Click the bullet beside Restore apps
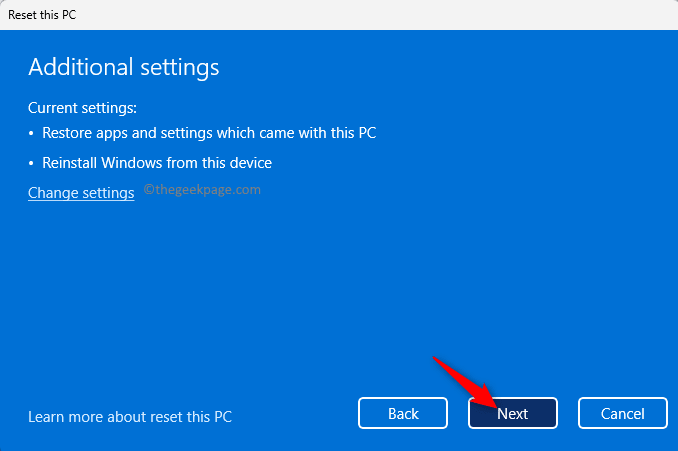This screenshot has height=451, width=678. (32, 133)
